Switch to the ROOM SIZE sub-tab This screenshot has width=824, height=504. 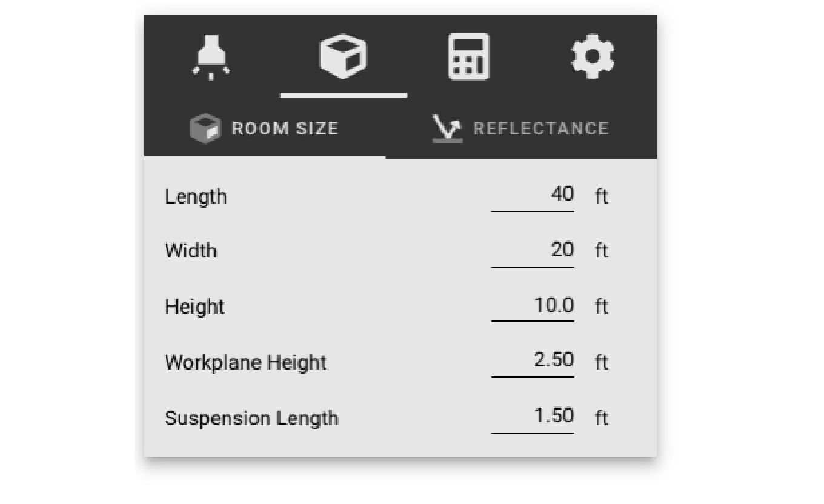(265, 129)
